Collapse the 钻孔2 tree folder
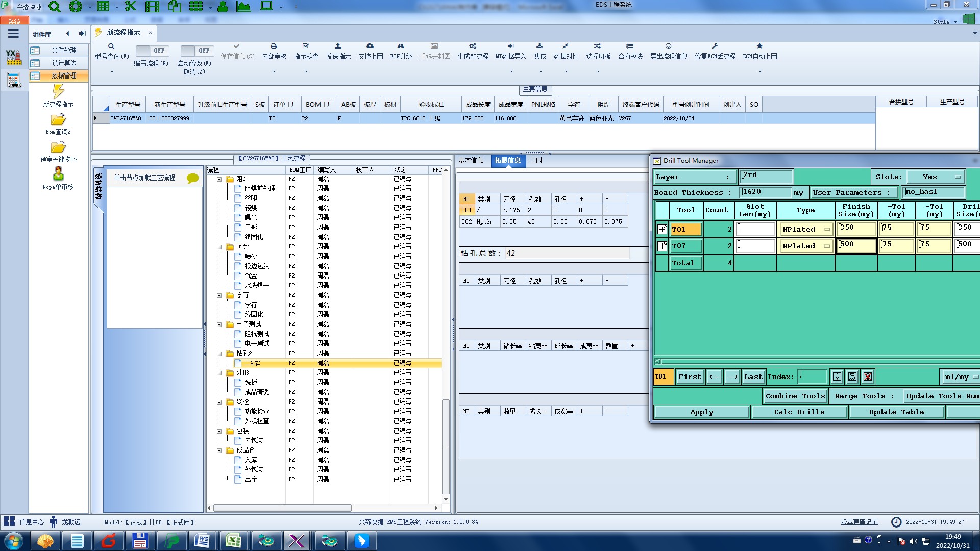The width and height of the screenshot is (980, 551). pos(219,354)
